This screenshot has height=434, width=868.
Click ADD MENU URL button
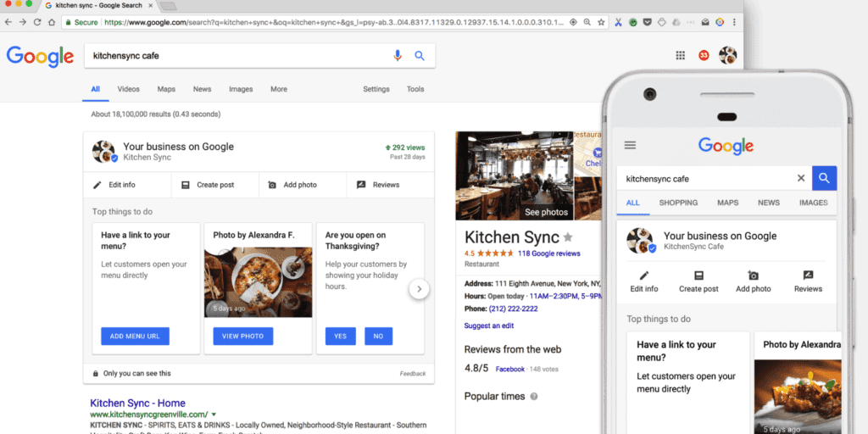pos(135,336)
